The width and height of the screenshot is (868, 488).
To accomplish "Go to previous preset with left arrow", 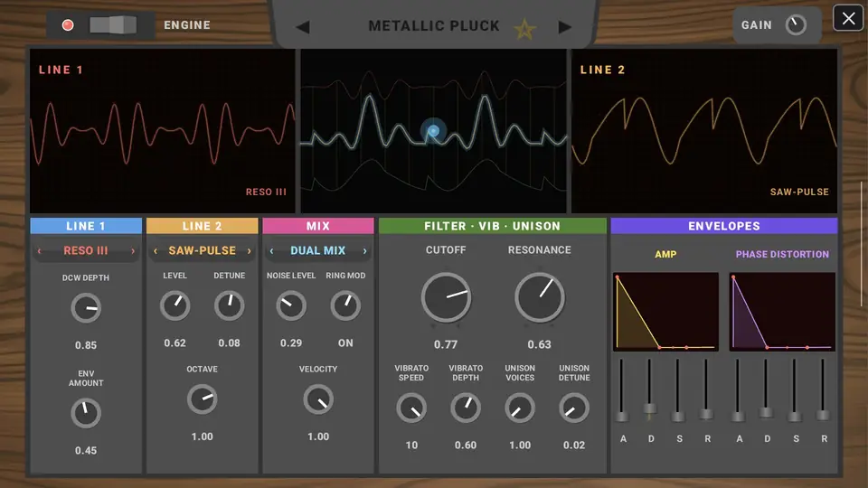I will coord(303,27).
